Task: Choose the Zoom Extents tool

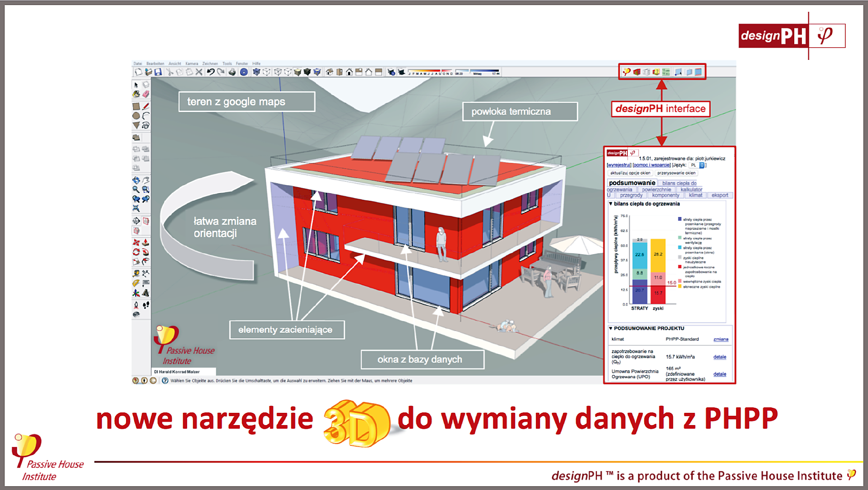Action: click(x=136, y=208)
